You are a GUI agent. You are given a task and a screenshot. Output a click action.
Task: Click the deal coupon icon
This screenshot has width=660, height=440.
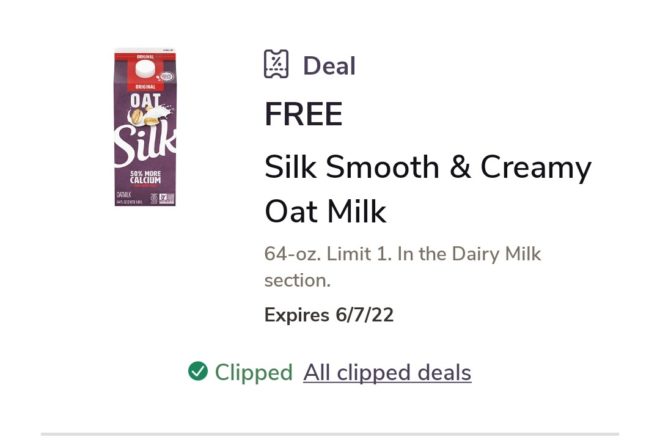[276, 65]
